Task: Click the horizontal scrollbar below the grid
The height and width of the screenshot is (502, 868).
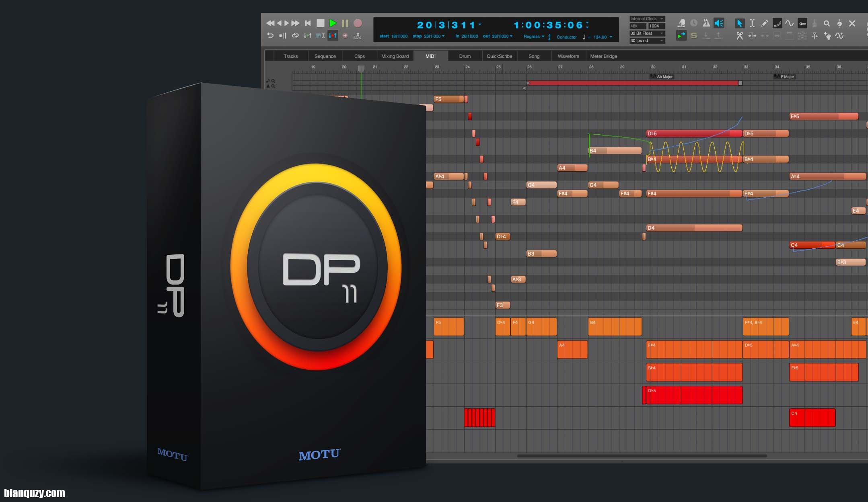Action: (x=642, y=456)
